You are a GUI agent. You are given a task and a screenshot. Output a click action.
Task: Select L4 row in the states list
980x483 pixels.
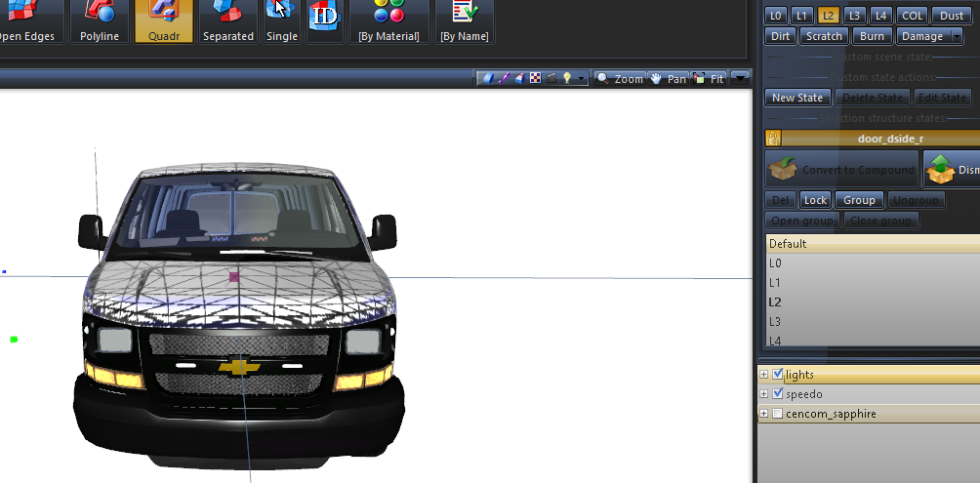click(x=873, y=340)
